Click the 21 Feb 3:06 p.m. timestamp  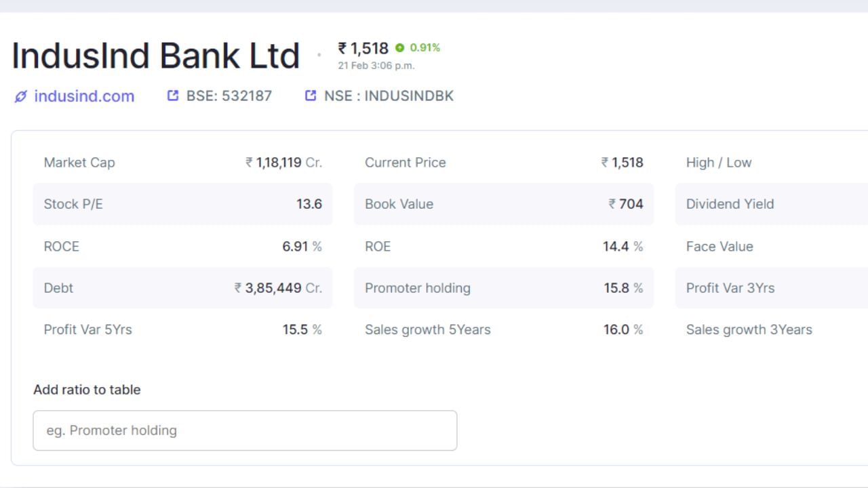(376, 66)
